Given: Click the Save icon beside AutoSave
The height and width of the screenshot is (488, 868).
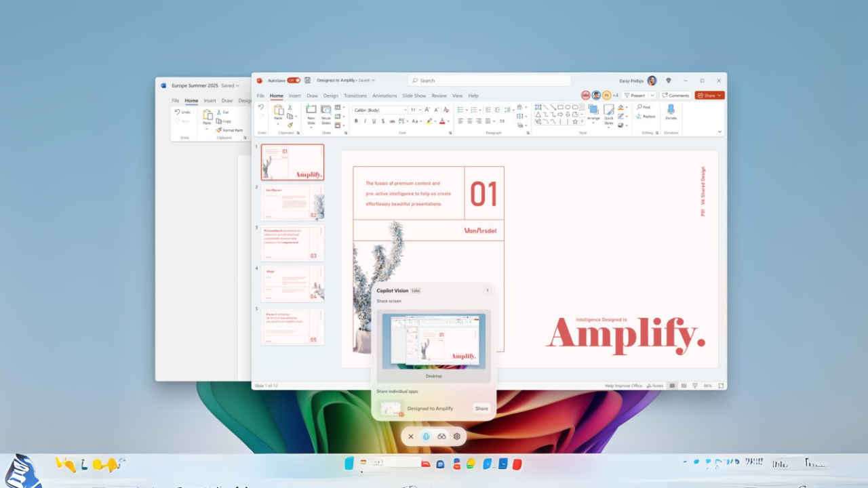Looking at the screenshot, I should pos(307,80).
